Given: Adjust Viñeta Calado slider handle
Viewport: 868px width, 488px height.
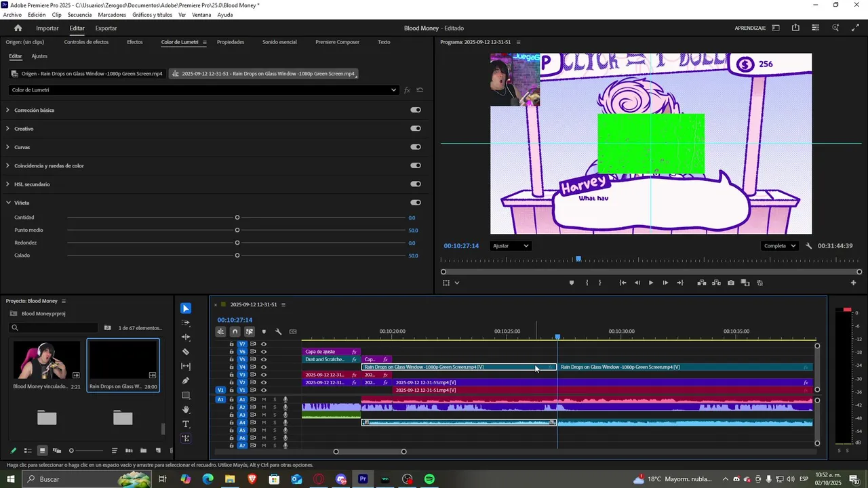Looking at the screenshot, I should pyautogui.click(x=237, y=256).
